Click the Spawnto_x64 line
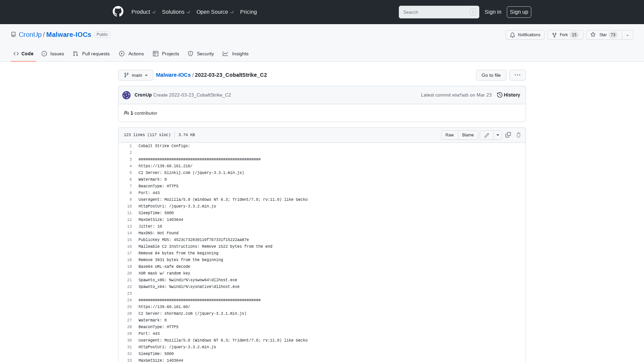The image size is (644, 362). (x=189, y=287)
